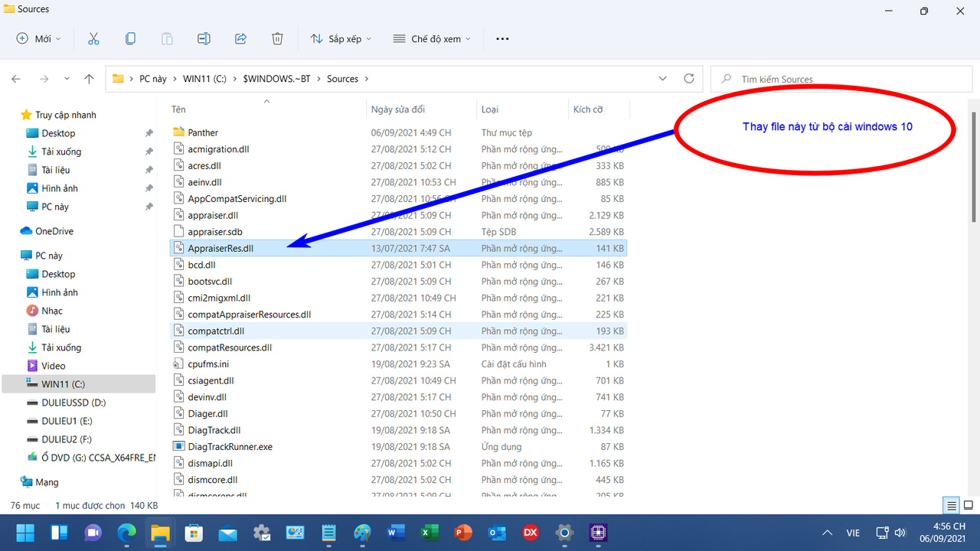980x551 pixels.
Task: Open Mail app from taskbar
Action: click(227, 533)
